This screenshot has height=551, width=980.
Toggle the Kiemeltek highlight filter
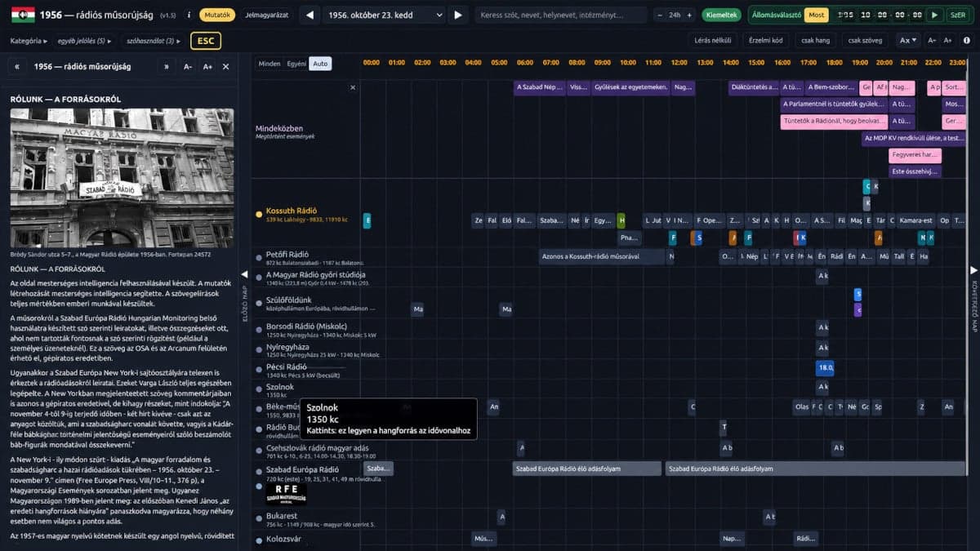click(722, 15)
